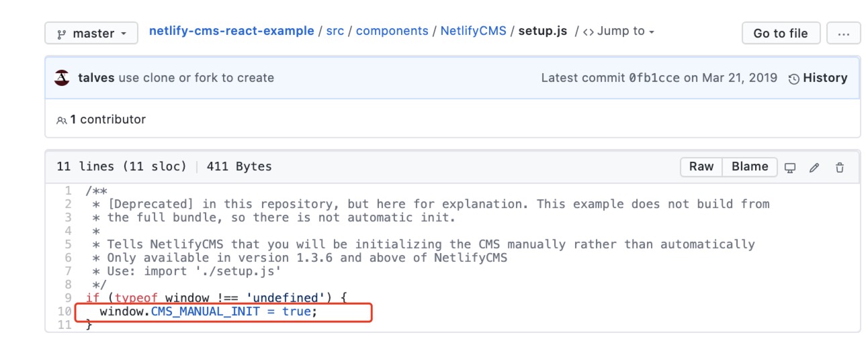868x345 pixels.
Task: Edit this file with pencil icon
Action: click(814, 167)
